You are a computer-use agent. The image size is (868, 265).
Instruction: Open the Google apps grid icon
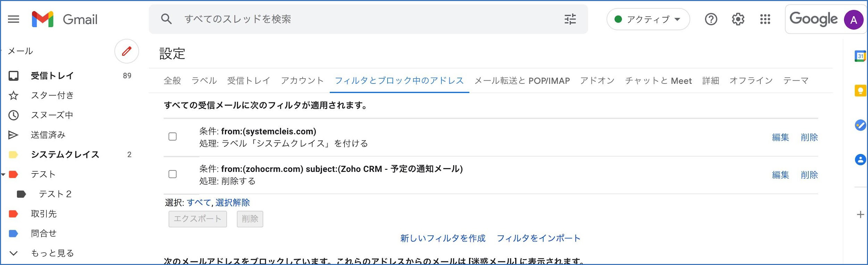765,19
